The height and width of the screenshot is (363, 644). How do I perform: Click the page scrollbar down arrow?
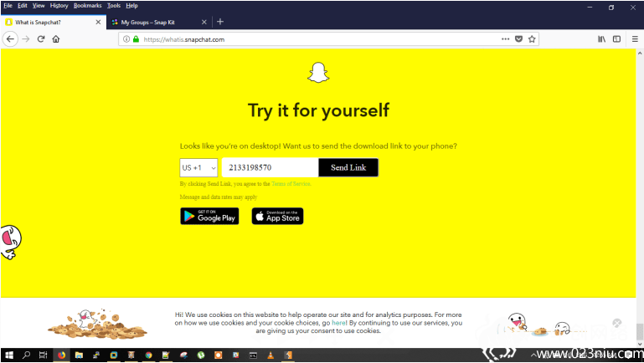[x=640, y=344]
